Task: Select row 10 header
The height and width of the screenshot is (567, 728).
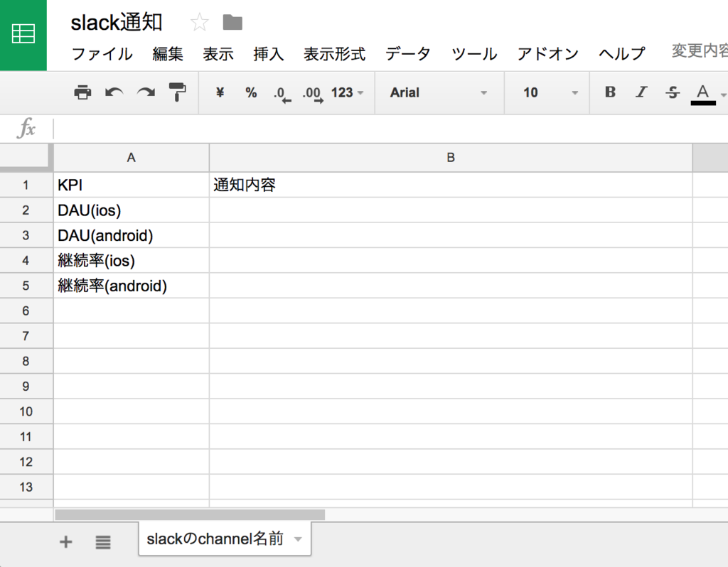Action: point(26,411)
